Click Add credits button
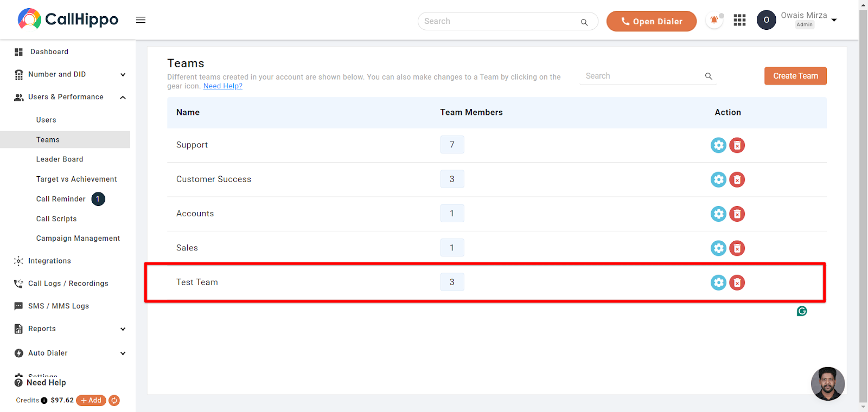Screen dimensions: 868x412 click(91, 401)
